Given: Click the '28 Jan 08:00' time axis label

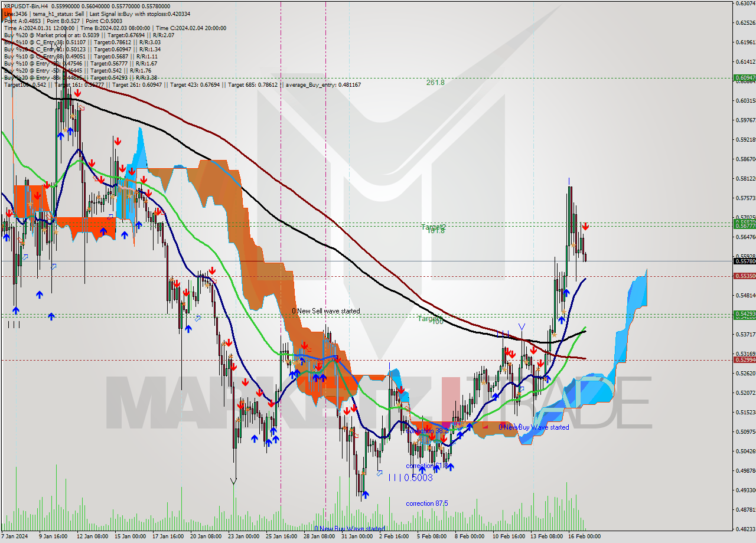Looking at the screenshot, I should click(319, 537).
